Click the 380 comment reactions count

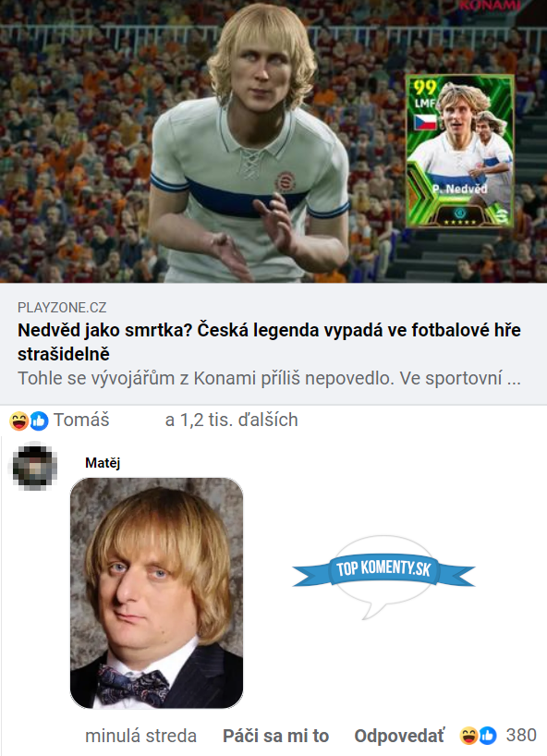tap(521, 736)
